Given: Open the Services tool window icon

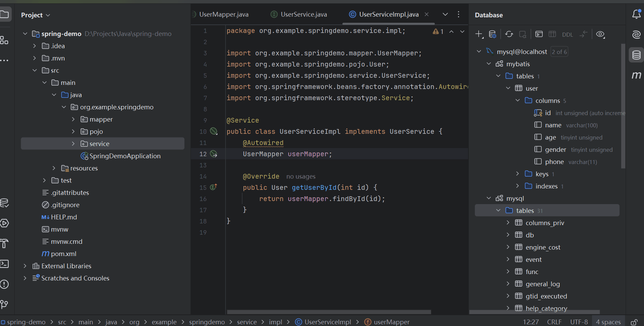Looking at the screenshot, I should pyautogui.click(x=4, y=223).
